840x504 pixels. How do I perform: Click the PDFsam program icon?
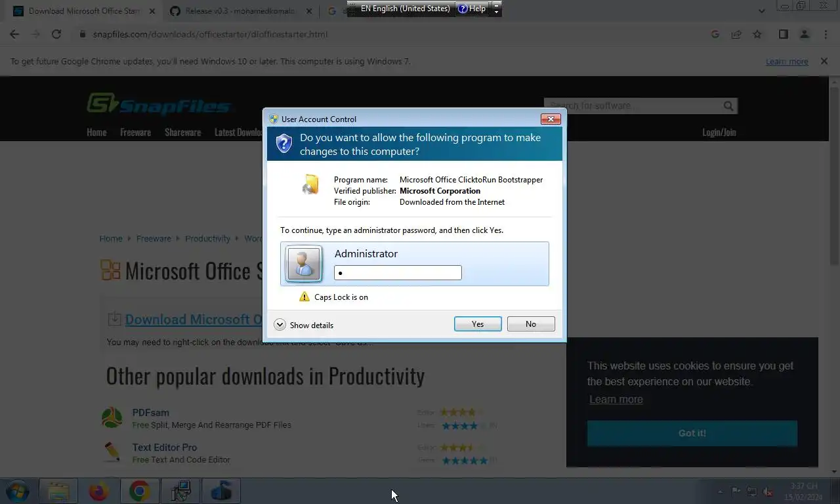click(x=112, y=418)
